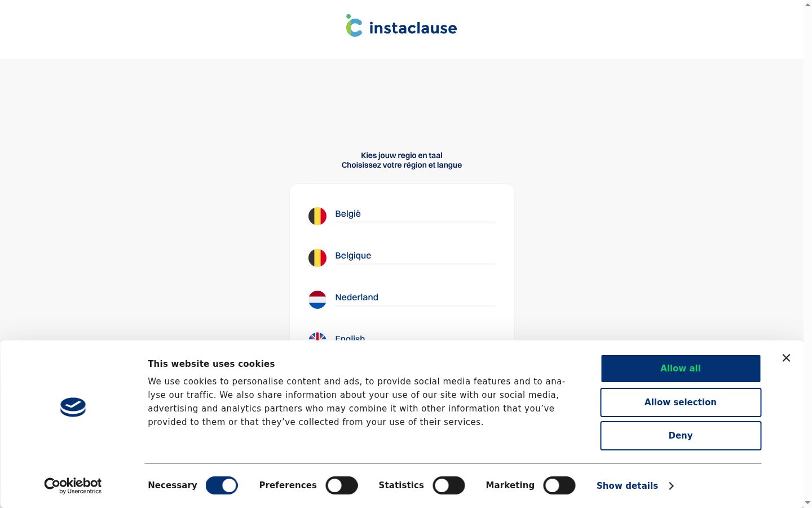The width and height of the screenshot is (812, 508).
Task: Deny all cookies
Action: (681, 436)
